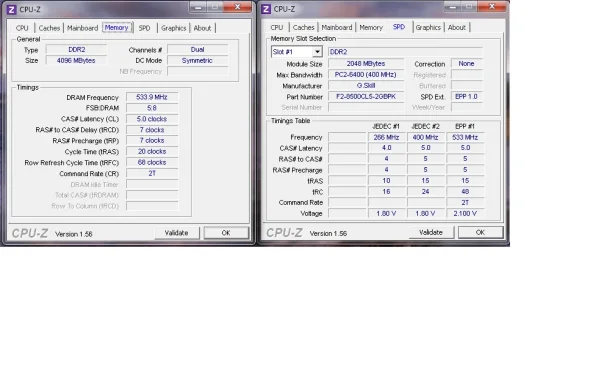Click the JEDEC #2 tRC value 24
The width and height of the screenshot is (615, 384).
426,192
